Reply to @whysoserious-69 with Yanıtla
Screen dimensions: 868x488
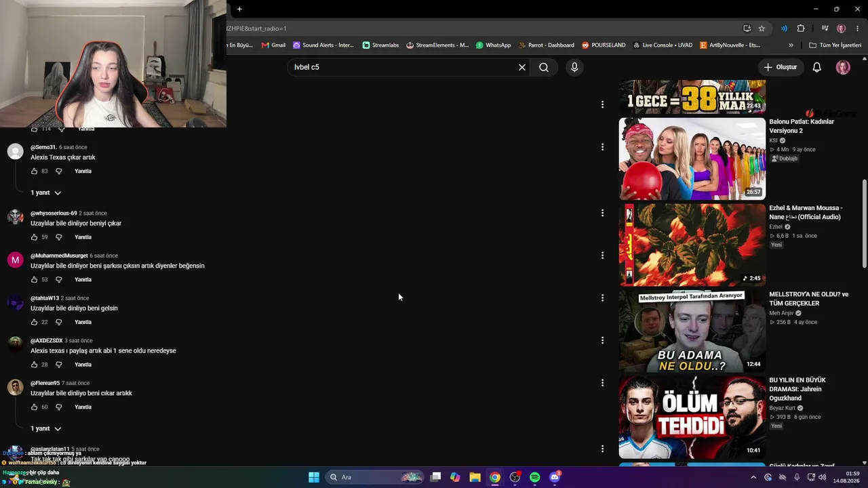click(83, 237)
